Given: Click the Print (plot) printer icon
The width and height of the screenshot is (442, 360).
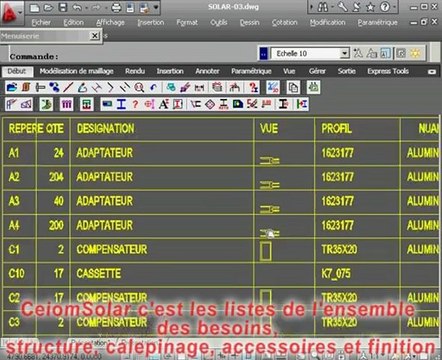Looking at the screenshot, I should (116, 8).
